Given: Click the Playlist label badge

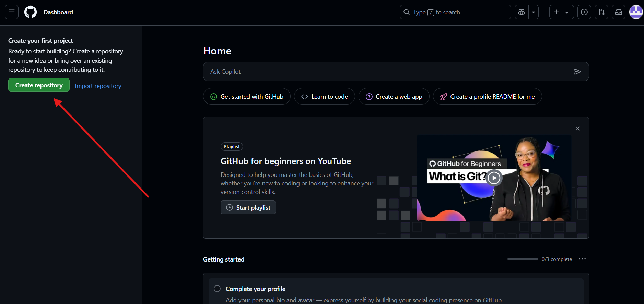Looking at the screenshot, I should pyautogui.click(x=232, y=147).
